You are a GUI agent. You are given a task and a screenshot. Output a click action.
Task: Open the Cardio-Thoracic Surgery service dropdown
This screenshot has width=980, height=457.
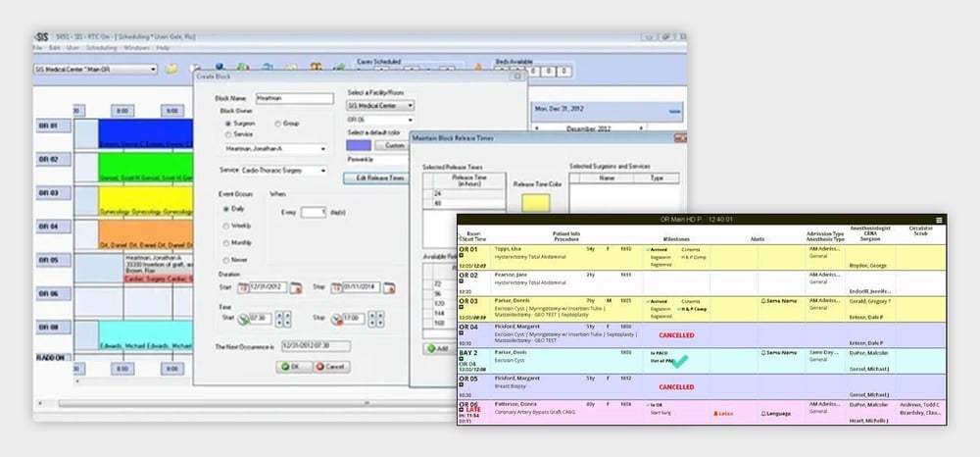coord(282,170)
